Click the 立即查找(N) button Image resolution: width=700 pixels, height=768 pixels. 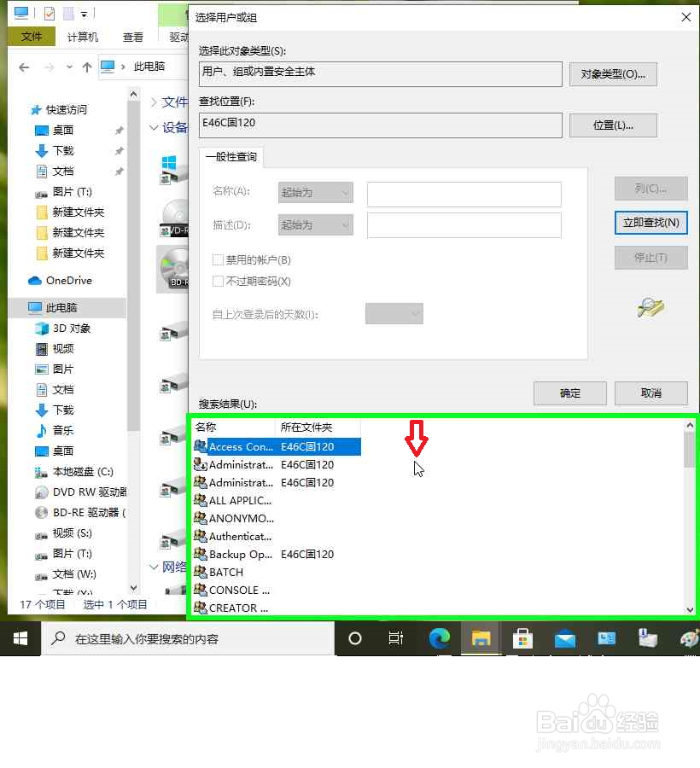pyautogui.click(x=650, y=223)
